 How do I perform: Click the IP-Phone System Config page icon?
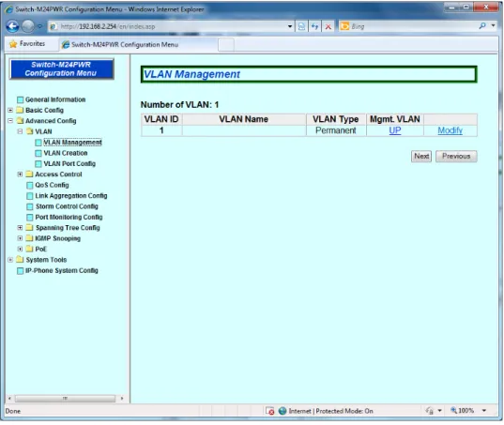pyautogui.click(x=21, y=271)
